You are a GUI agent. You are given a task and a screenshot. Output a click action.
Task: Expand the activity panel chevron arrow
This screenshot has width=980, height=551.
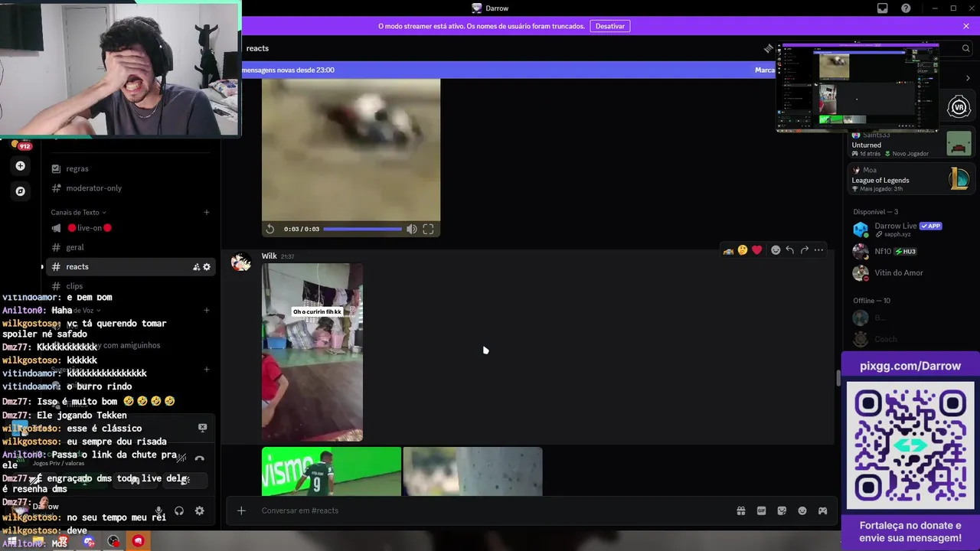click(968, 78)
